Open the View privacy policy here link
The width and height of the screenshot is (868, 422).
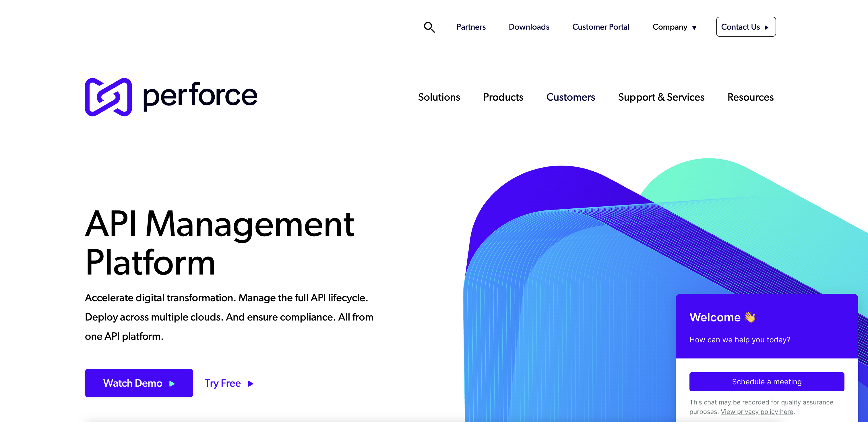tap(756, 412)
